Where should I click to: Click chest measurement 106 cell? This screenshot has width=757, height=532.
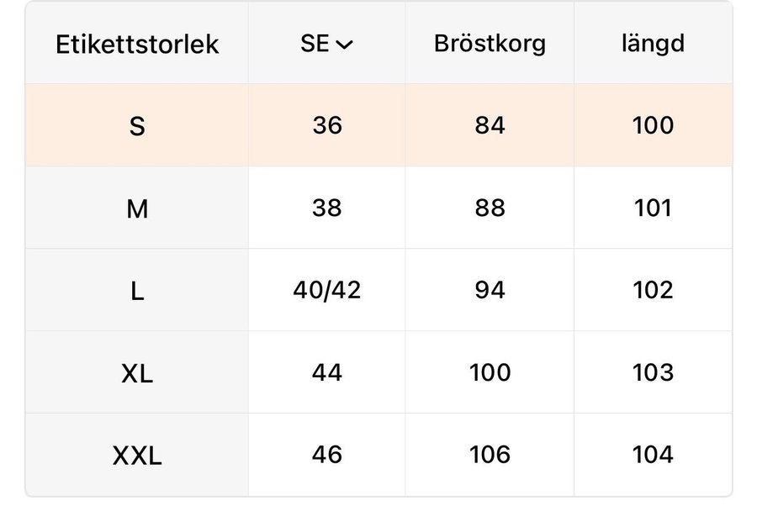coord(490,455)
